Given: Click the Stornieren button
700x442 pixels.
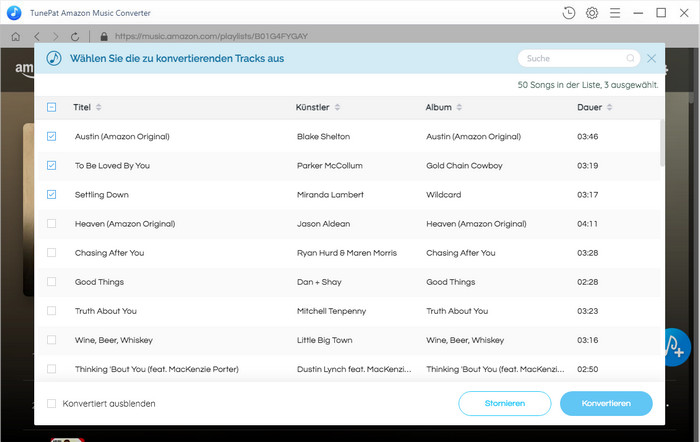Looking at the screenshot, I should pos(505,403).
